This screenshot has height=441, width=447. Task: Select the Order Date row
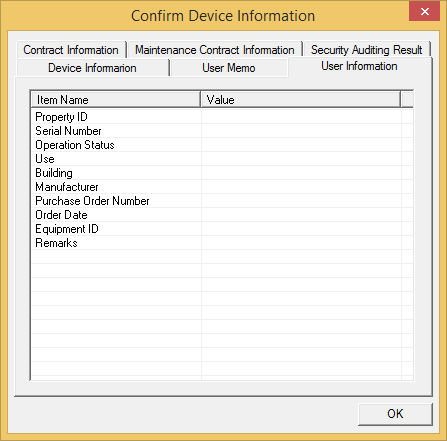tap(222, 215)
